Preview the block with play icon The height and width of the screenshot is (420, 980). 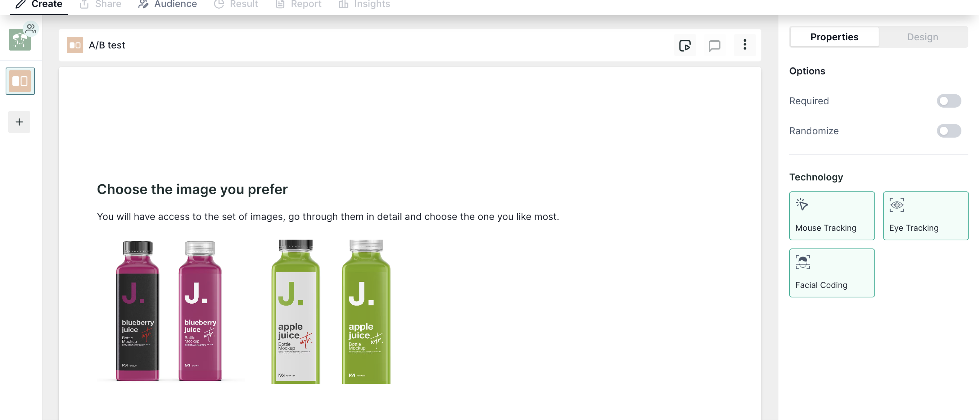coord(685,45)
